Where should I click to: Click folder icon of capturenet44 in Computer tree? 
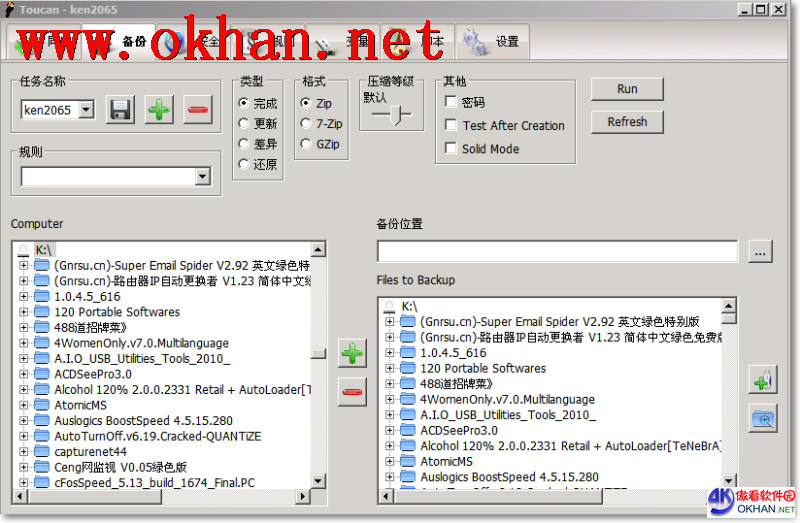tap(41, 452)
